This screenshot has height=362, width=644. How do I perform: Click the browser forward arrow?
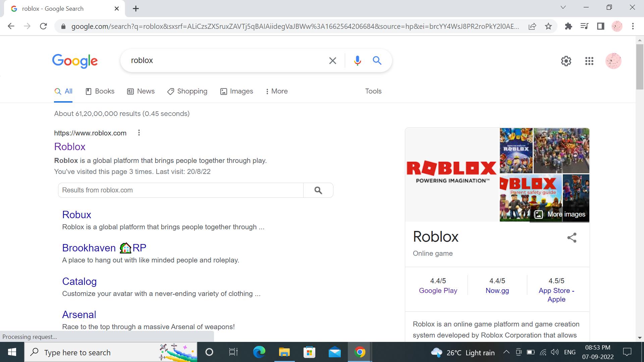[27, 26]
